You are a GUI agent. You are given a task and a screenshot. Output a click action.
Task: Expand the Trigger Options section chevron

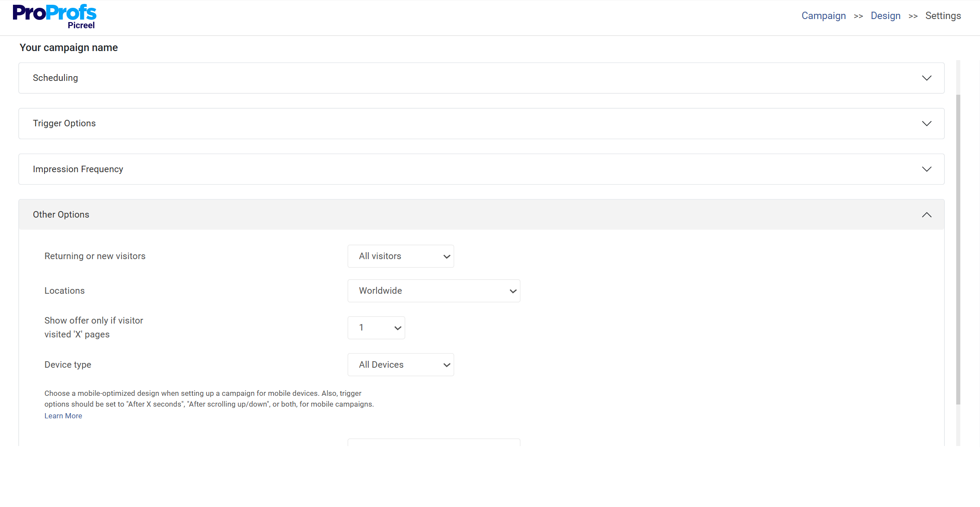click(927, 123)
